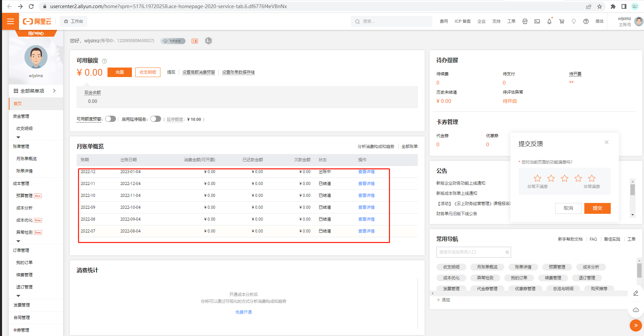The image size is (644, 336).
Task: Collapse the 订单管理 section arrow
Action: tap(18, 296)
